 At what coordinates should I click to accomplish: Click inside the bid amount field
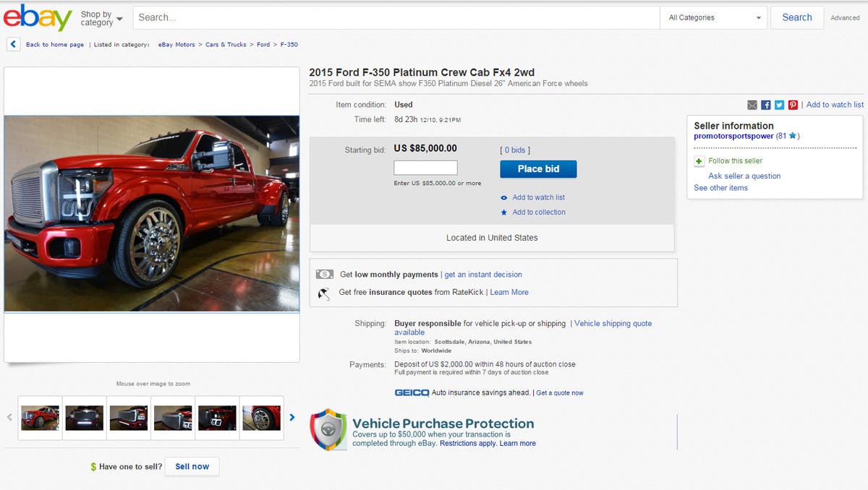coord(425,168)
